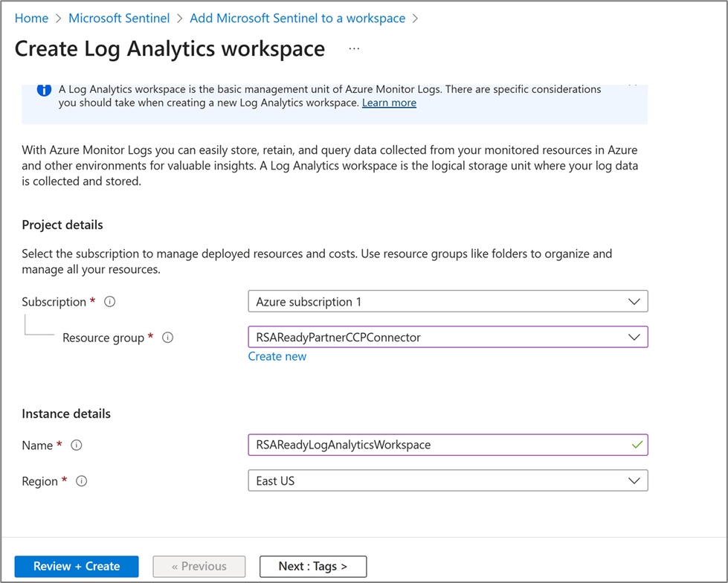
Task: Open the Add Microsoft Sentinel to a workspace breadcrumb
Action: 297,18
